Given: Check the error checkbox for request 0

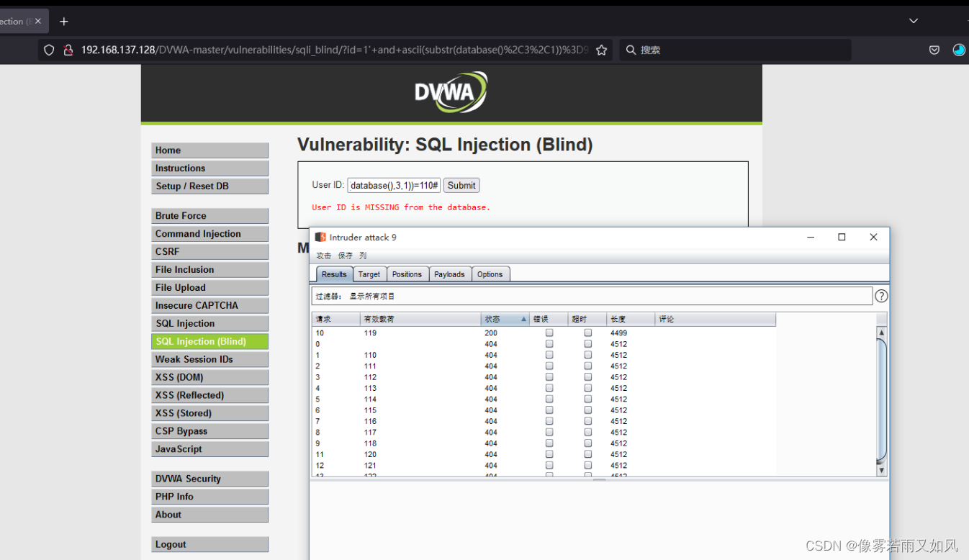Looking at the screenshot, I should 549,343.
